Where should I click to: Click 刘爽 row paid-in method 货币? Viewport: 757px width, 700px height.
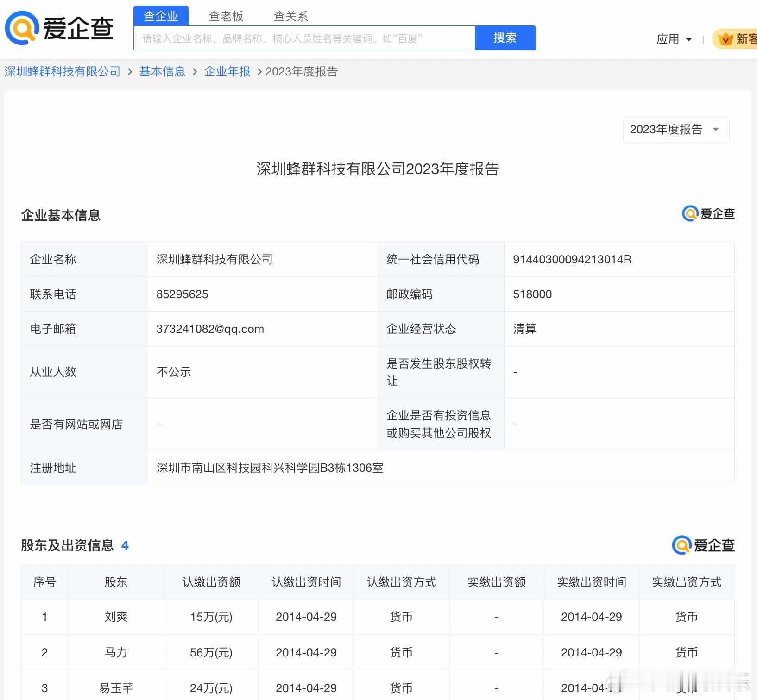pos(687,617)
